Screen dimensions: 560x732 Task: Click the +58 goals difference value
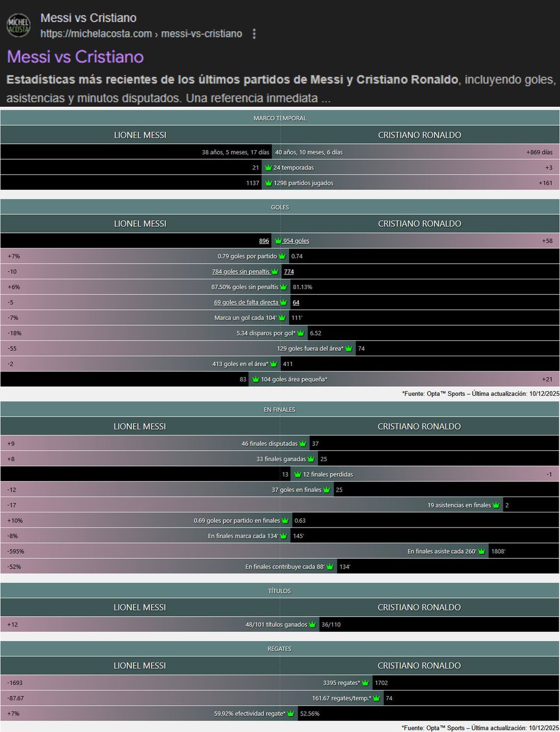(547, 241)
